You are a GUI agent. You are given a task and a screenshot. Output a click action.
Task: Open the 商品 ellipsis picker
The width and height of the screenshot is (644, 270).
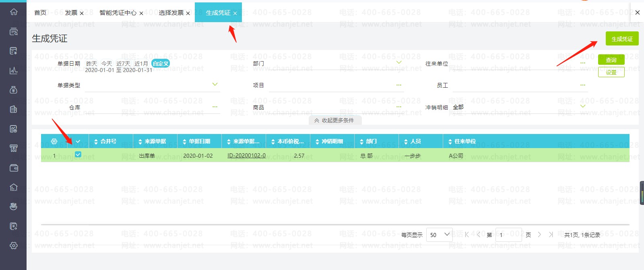tap(399, 107)
